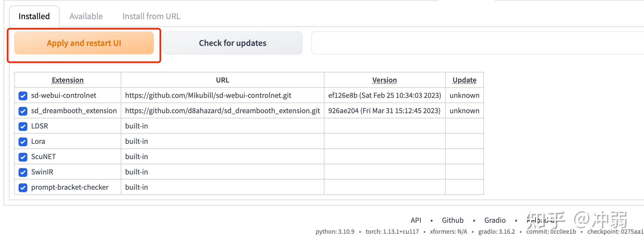Disable the SwinIR extension checkbox
This screenshot has width=644, height=246.
tap(23, 172)
